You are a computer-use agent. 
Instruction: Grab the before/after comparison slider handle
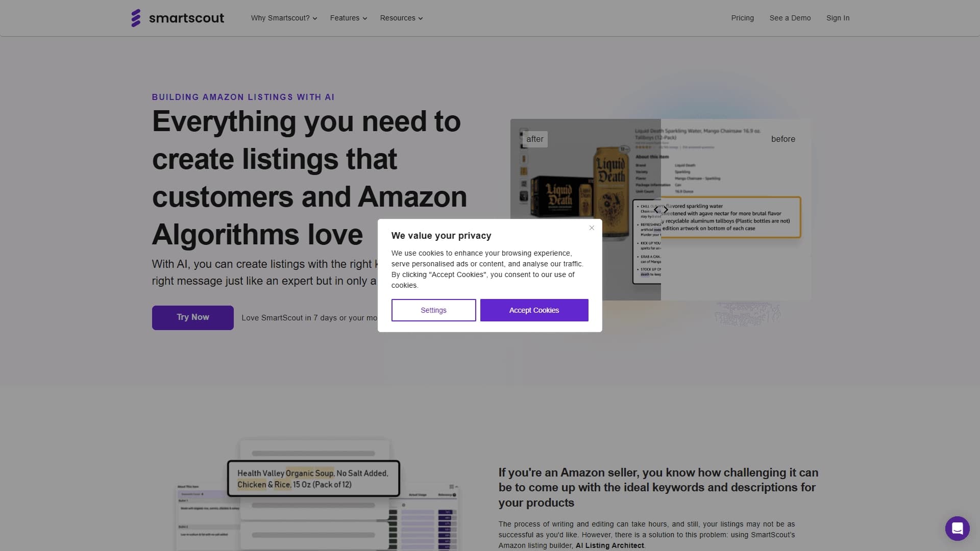click(661, 210)
